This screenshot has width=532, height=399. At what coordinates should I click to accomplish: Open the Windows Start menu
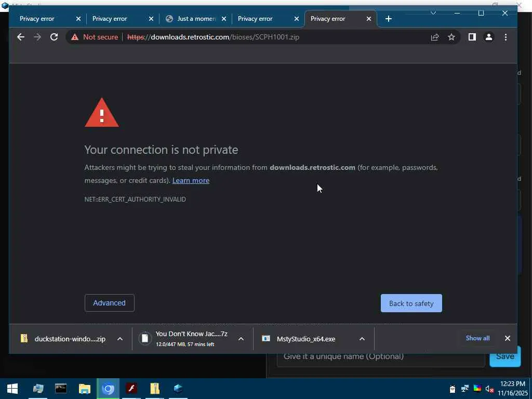tap(12, 389)
